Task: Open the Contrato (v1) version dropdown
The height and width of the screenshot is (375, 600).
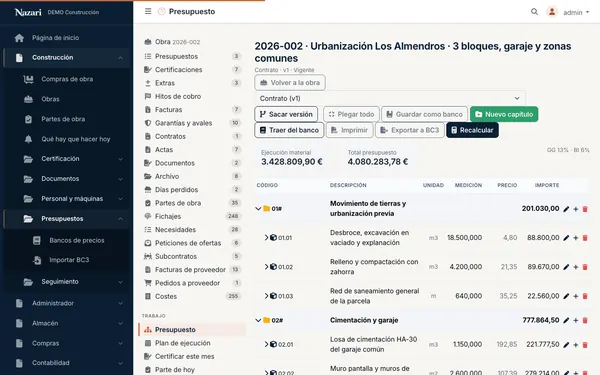Action: coord(390,98)
